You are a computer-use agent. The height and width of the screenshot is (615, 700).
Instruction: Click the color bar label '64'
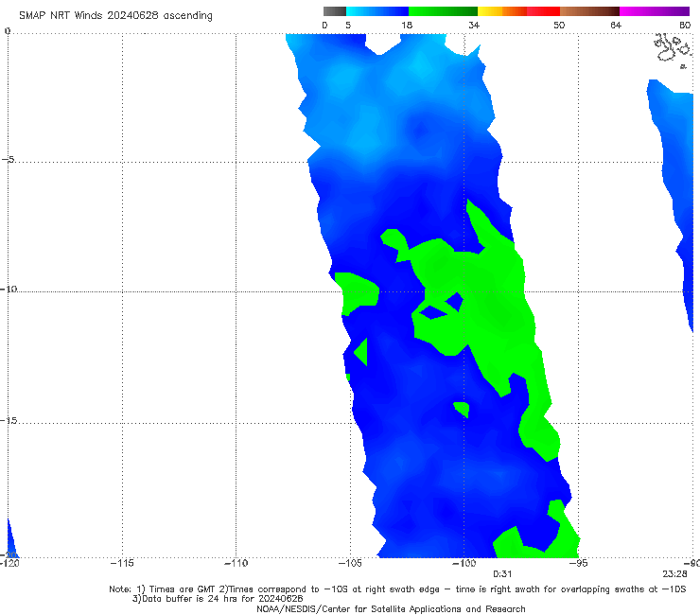pyautogui.click(x=616, y=25)
